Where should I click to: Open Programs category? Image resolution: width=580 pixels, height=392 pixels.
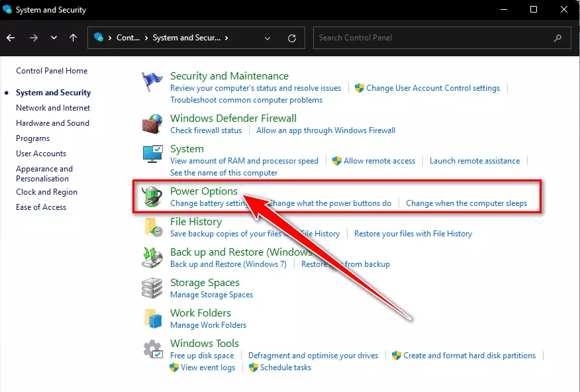point(32,138)
